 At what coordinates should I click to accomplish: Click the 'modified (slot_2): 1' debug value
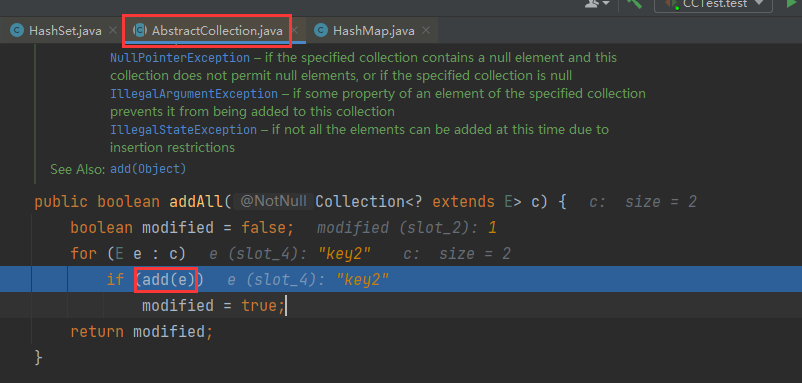pyautogui.click(x=407, y=228)
